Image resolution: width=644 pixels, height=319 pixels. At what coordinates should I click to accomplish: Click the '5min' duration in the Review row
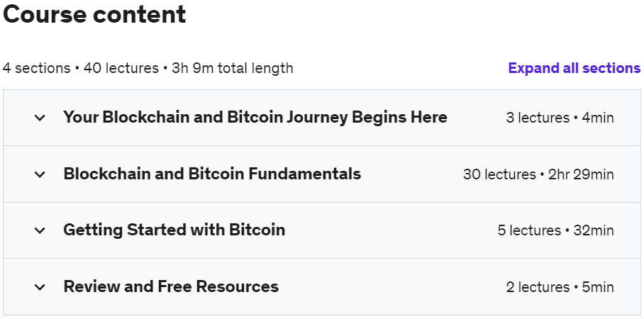(x=597, y=287)
